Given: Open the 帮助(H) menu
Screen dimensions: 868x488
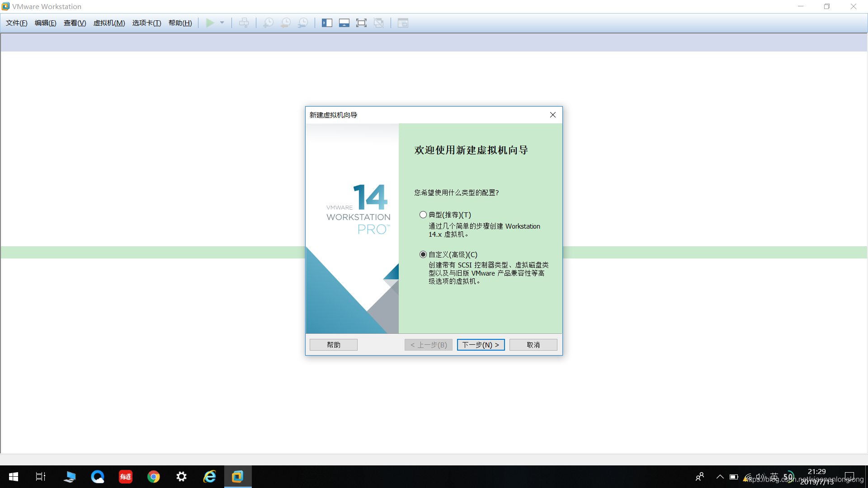Looking at the screenshot, I should click(180, 23).
